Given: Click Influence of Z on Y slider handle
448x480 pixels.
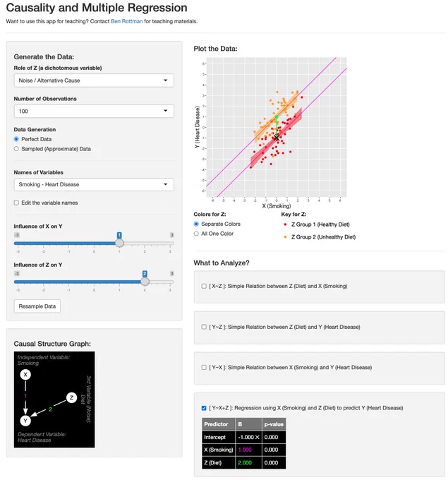Looking at the screenshot, I should pos(145,282).
